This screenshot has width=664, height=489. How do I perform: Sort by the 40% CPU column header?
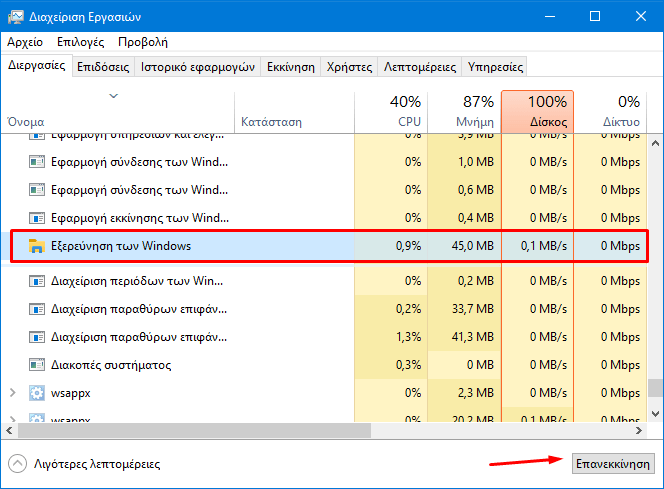(x=391, y=112)
